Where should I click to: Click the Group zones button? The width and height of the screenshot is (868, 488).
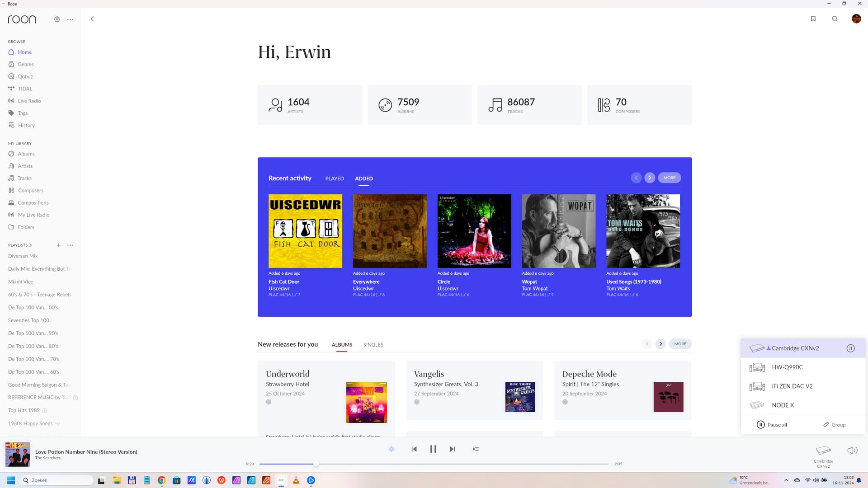coord(834,425)
